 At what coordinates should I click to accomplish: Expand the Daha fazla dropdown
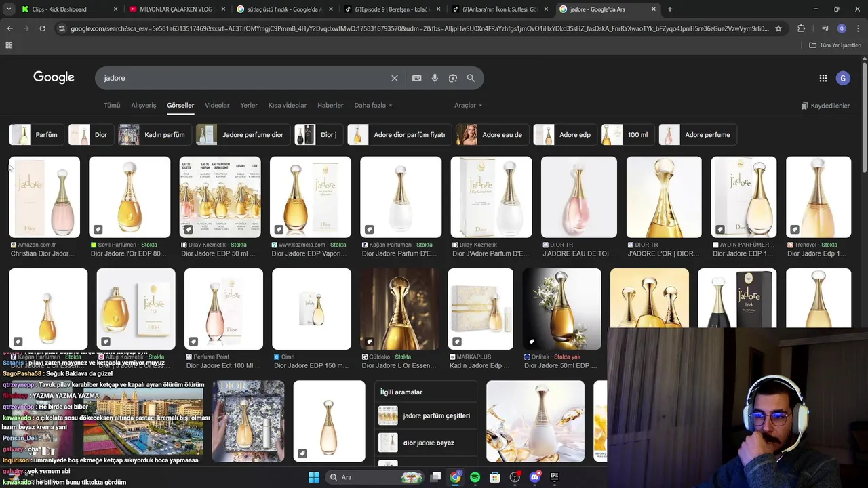373,105
